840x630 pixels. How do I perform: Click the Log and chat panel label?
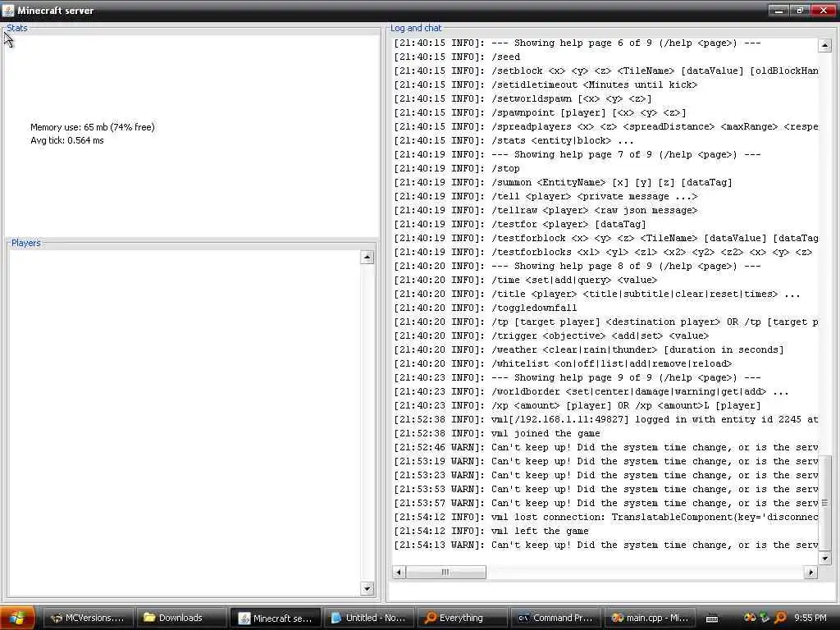[416, 28]
